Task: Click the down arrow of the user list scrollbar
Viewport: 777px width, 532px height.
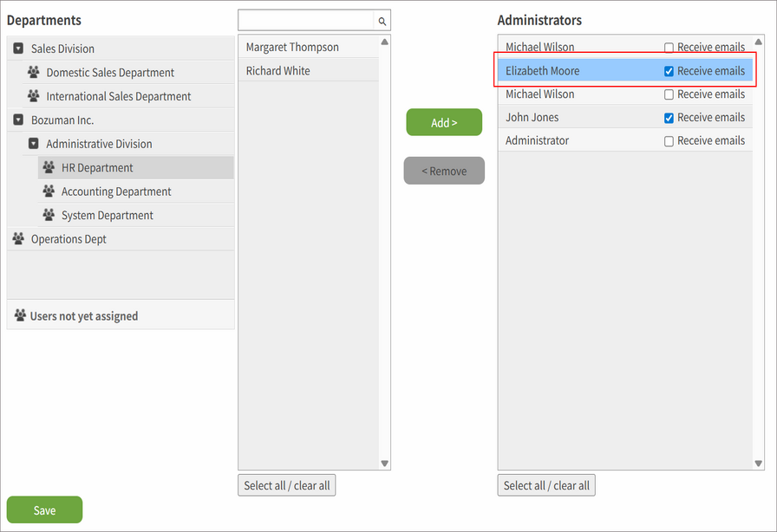Action: coord(383,463)
